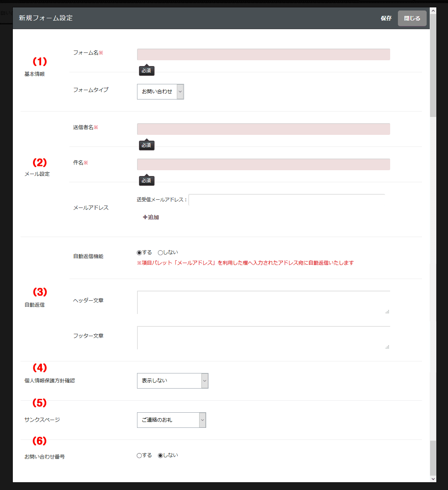Click the フォームタイプ label
Viewport: 448px width, 490px height.
91,90
